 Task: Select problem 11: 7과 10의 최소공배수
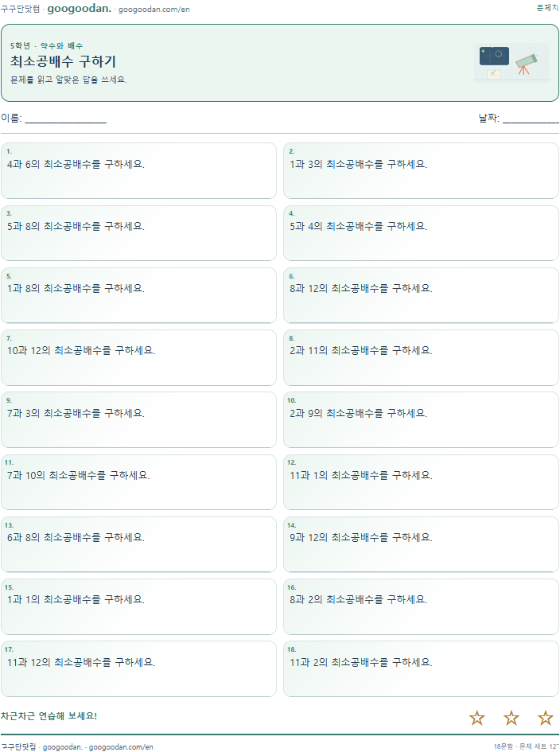click(138, 482)
